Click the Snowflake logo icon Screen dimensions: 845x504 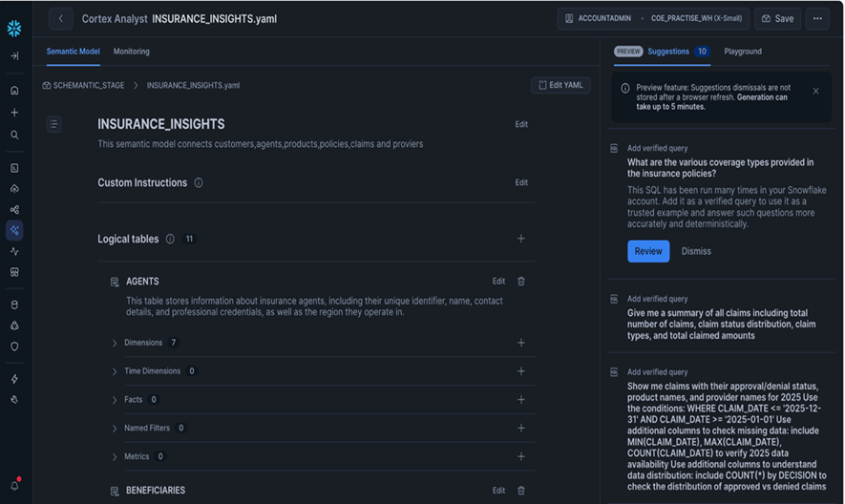(x=14, y=29)
